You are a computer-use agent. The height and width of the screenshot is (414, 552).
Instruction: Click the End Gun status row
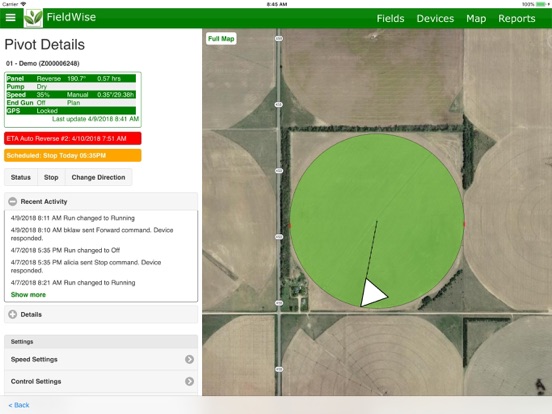tap(71, 103)
